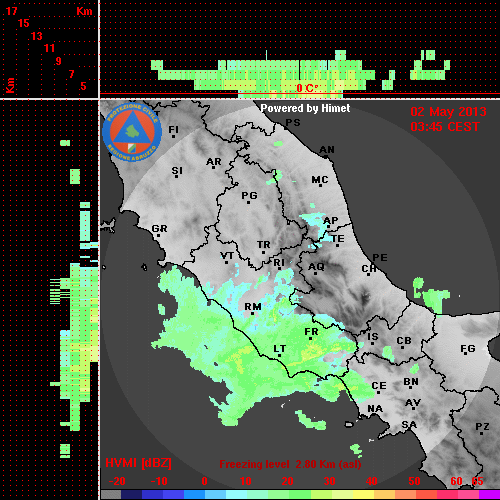The image size is (500, 500).
Task: Click the '13' altitude label
Action: [37, 36]
